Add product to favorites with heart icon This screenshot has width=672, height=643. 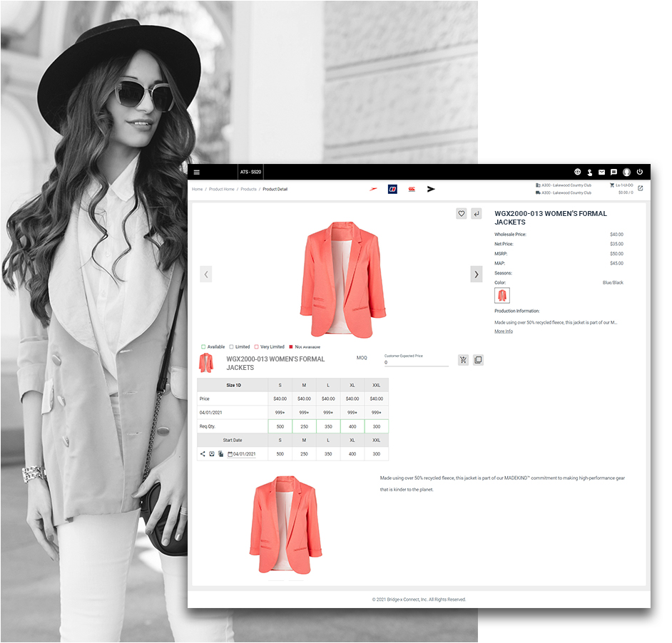coord(462,213)
